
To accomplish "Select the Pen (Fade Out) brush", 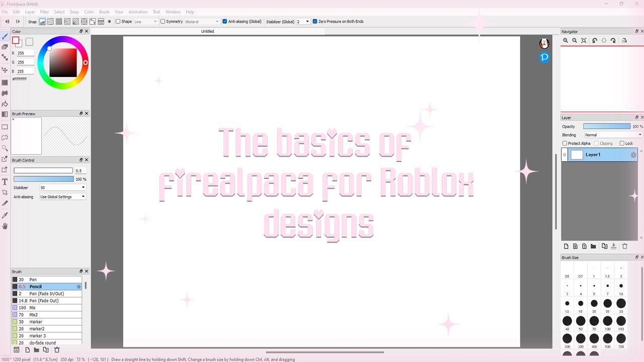I will [46, 301].
